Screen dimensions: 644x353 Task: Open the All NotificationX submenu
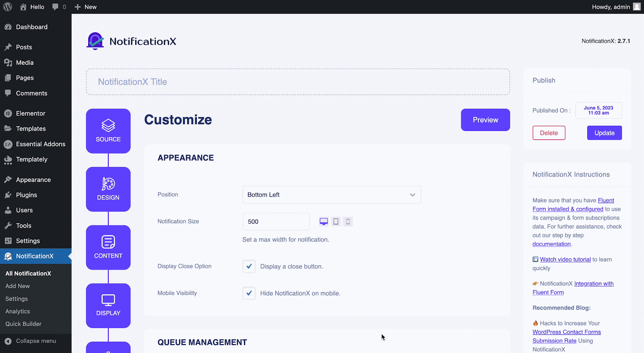pos(28,273)
